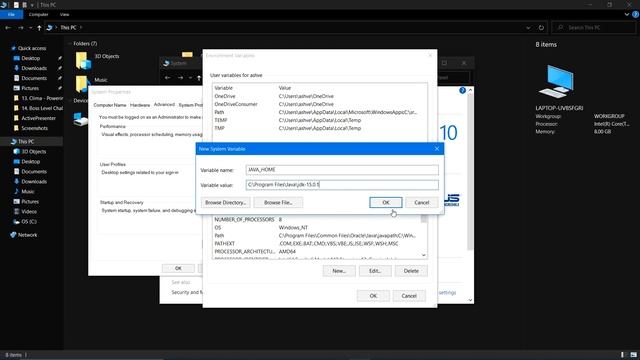Open Music under This PC sidebar

(x=28, y=192)
